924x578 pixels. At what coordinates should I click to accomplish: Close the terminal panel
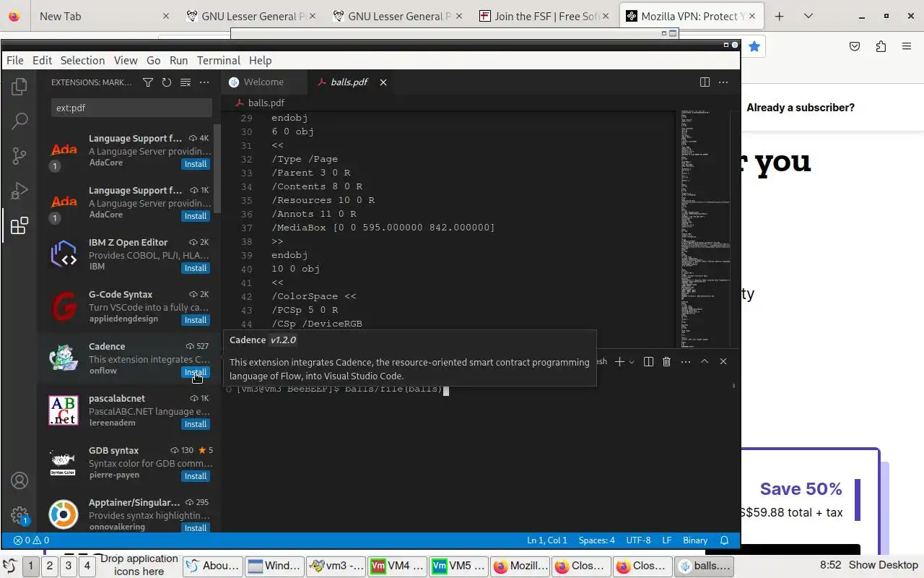[x=723, y=361]
